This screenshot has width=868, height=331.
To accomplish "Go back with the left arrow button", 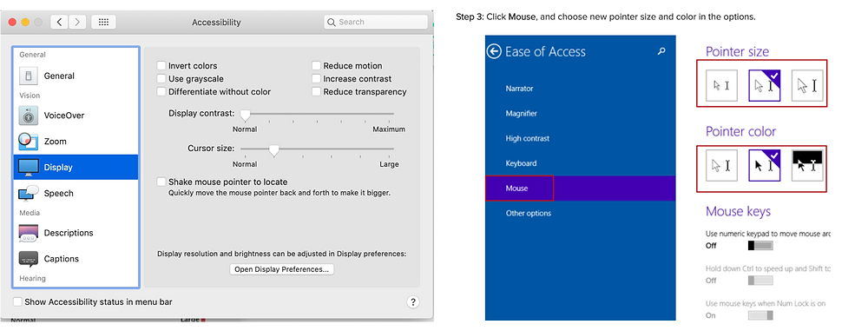I will [59, 23].
